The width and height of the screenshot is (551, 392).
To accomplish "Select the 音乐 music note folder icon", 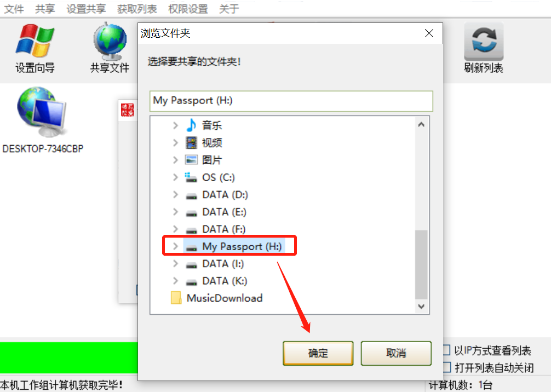I will pyautogui.click(x=191, y=125).
